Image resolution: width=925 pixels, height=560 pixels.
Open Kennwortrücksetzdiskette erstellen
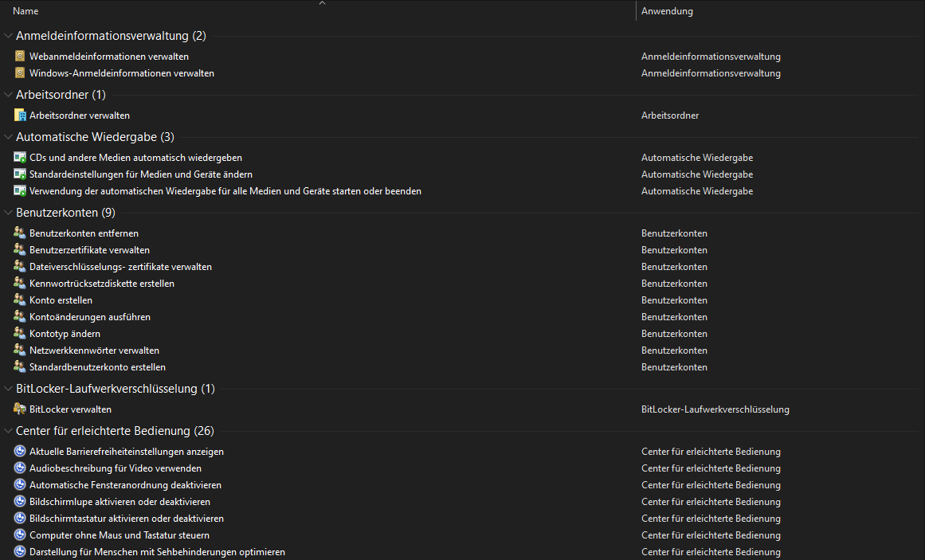point(102,284)
